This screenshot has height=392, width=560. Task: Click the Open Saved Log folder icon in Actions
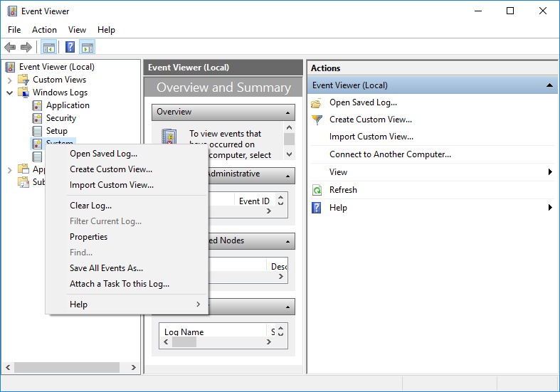click(x=317, y=102)
